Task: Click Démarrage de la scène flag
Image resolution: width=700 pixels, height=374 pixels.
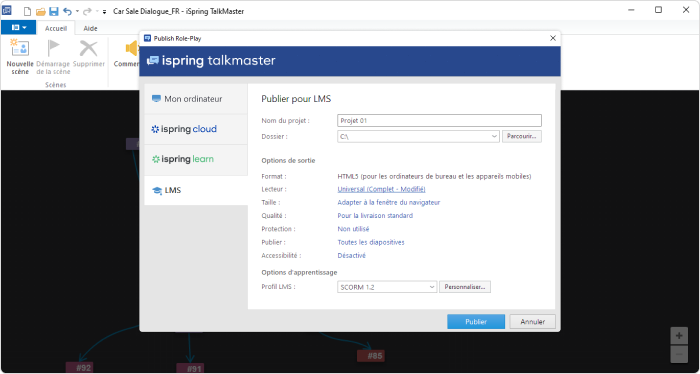Action: [x=54, y=56]
